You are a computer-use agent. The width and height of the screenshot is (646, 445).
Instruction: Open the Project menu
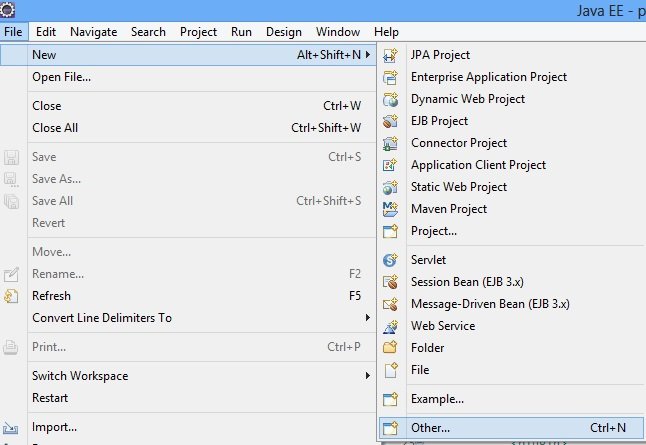198,32
